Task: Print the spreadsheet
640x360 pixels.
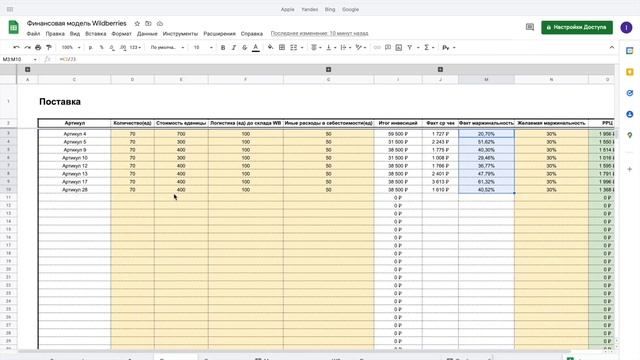Action: pyautogui.click(x=38, y=47)
